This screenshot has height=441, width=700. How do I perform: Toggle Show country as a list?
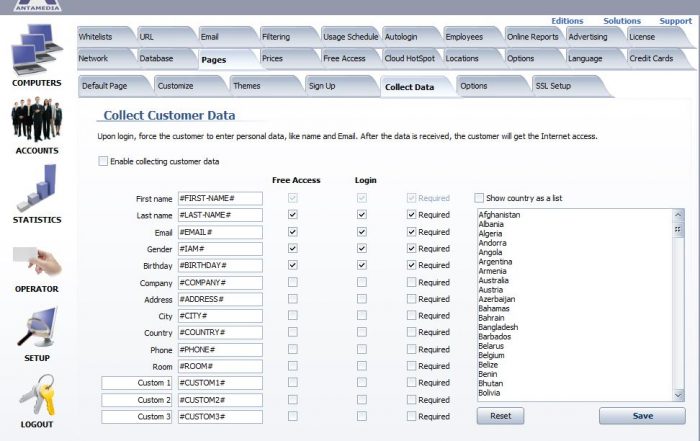pos(479,198)
